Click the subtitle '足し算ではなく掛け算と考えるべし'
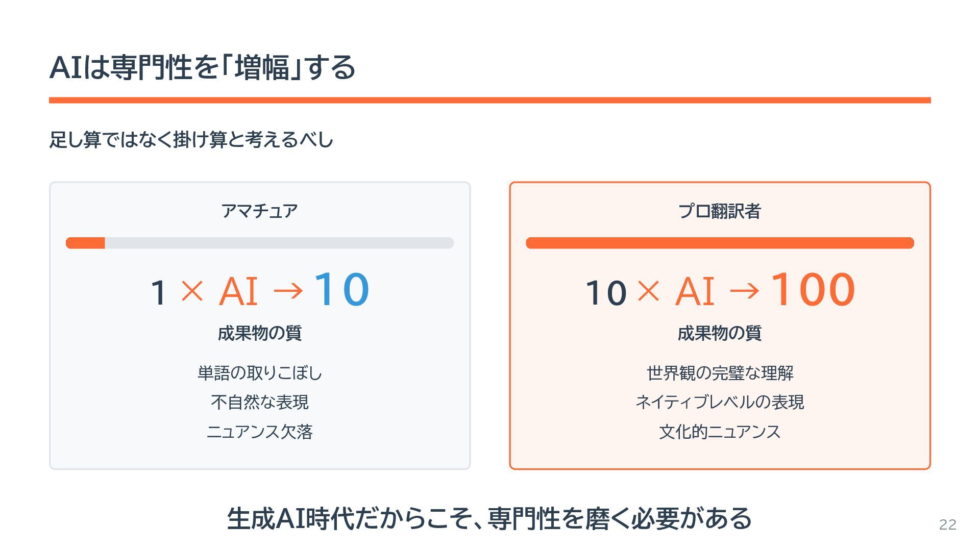Screen dimensions: 980x551 click(x=191, y=139)
